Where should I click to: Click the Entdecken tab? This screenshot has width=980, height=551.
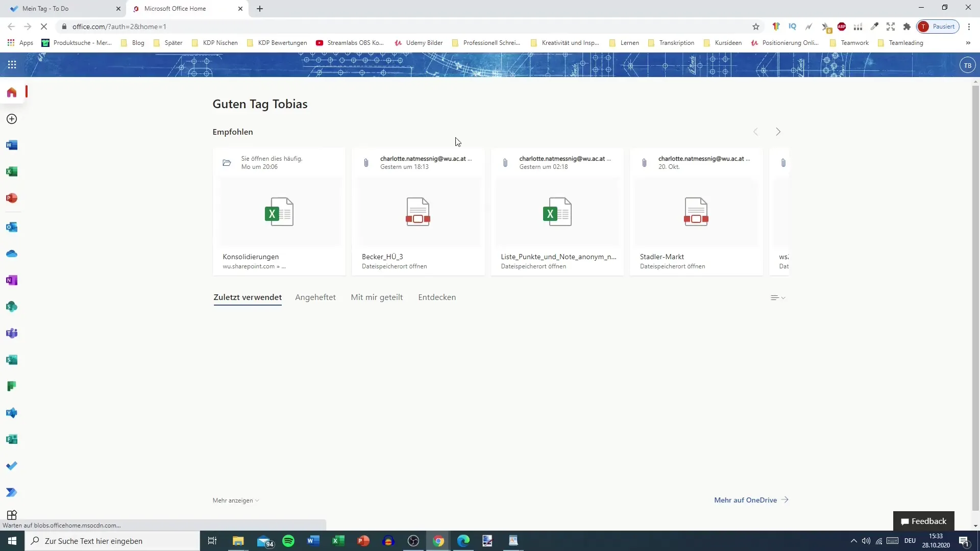pos(437,297)
